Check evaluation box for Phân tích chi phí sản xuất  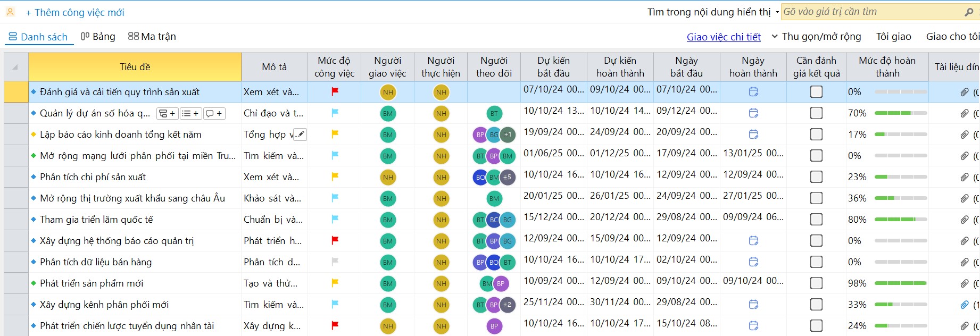(816, 177)
